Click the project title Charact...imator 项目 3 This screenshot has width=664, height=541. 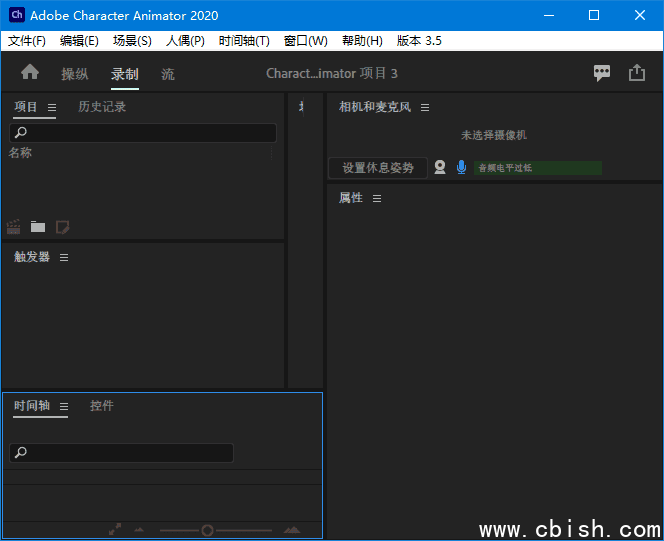pos(332,73)
